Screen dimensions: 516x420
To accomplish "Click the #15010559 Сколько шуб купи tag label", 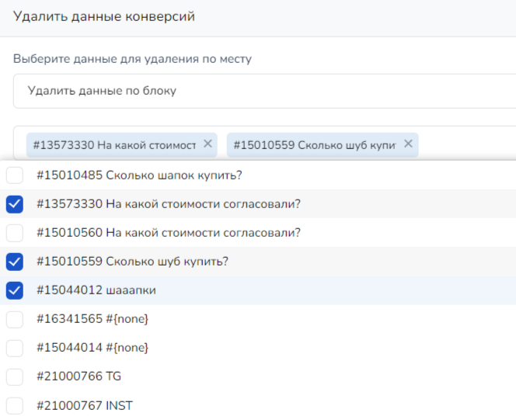I will pyautogui.click(x=315, y=144).
